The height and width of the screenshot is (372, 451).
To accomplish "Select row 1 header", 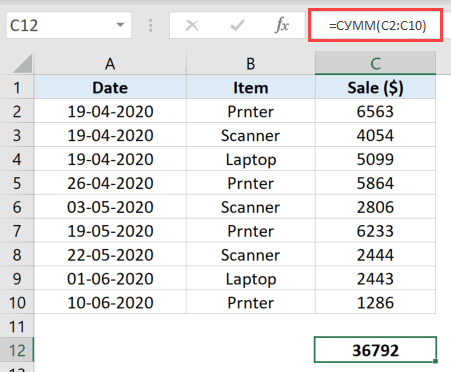I will pyautogui.click(x=17, y=87).
